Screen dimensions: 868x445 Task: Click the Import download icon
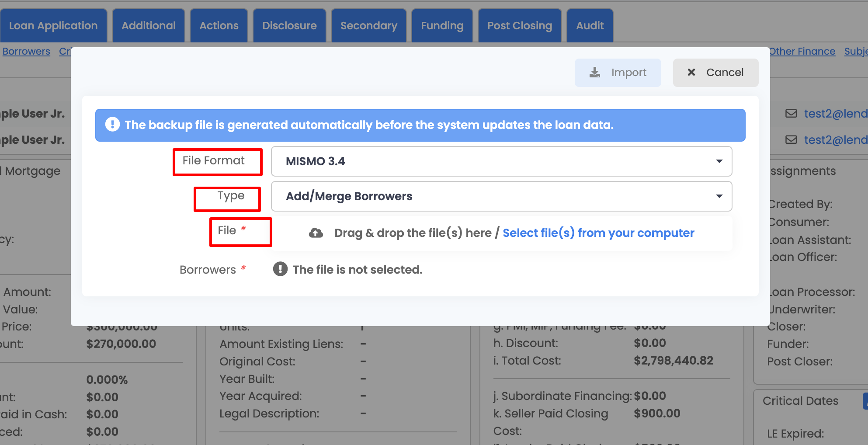coord(594,72)
